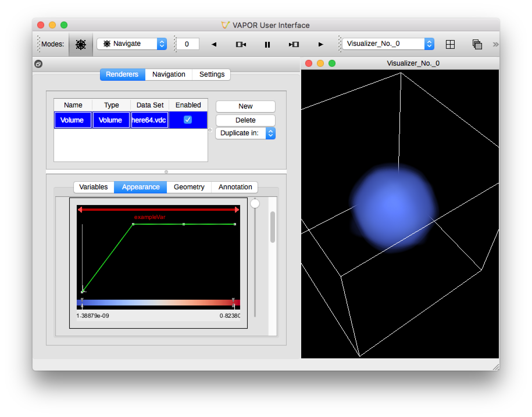
Task: Click the Delete renderer button
Action: pyautogui.click(x=245, y=120)
